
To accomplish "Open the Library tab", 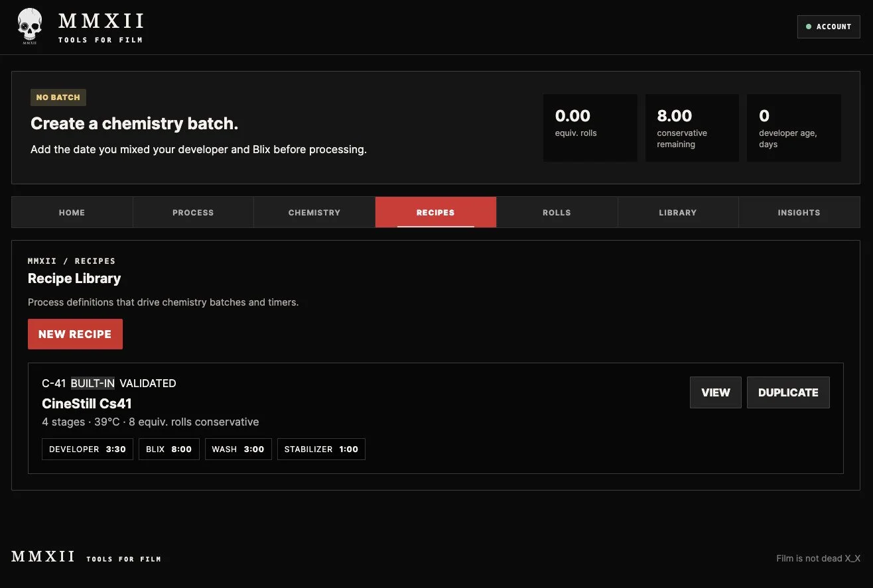I will point(678,212).
